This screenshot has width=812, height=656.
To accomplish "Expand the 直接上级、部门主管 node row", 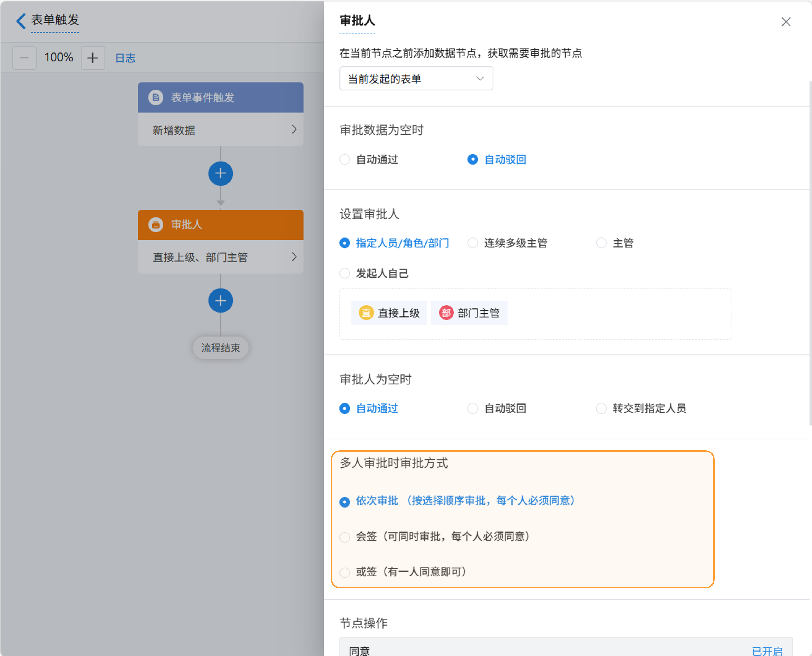I will (x=221, y=257).
